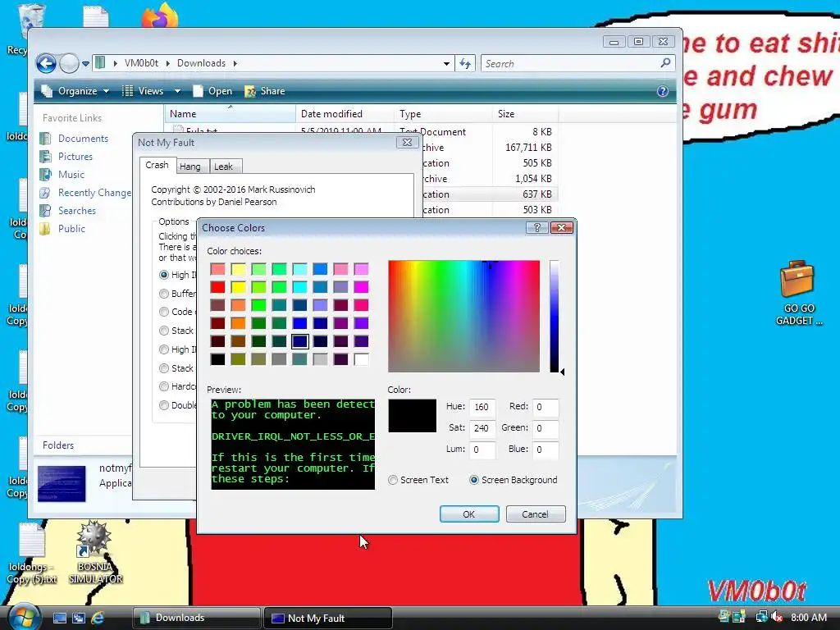
Task: Switch to the Crash tab
Action: pyautogui.click(x=157, y=165)
